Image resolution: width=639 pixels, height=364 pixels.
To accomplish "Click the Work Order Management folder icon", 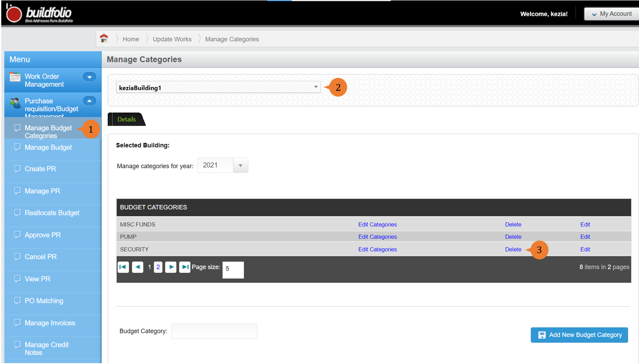I will point(15,77).
